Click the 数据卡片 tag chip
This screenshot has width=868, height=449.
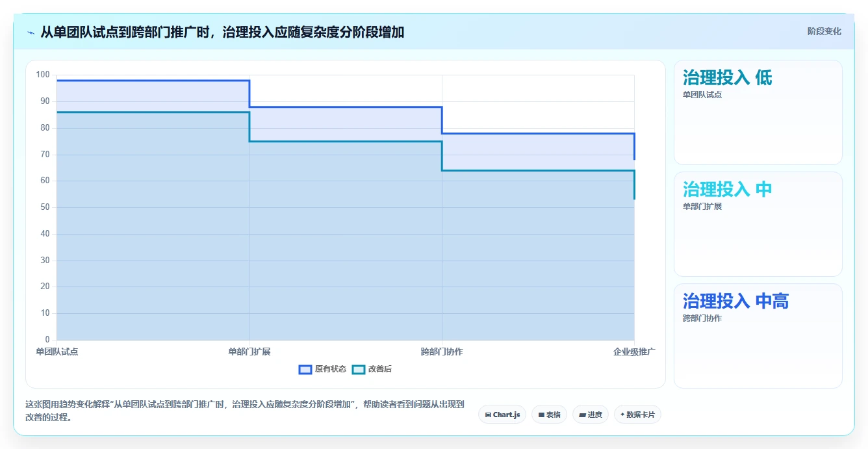[x=637, y=415]
